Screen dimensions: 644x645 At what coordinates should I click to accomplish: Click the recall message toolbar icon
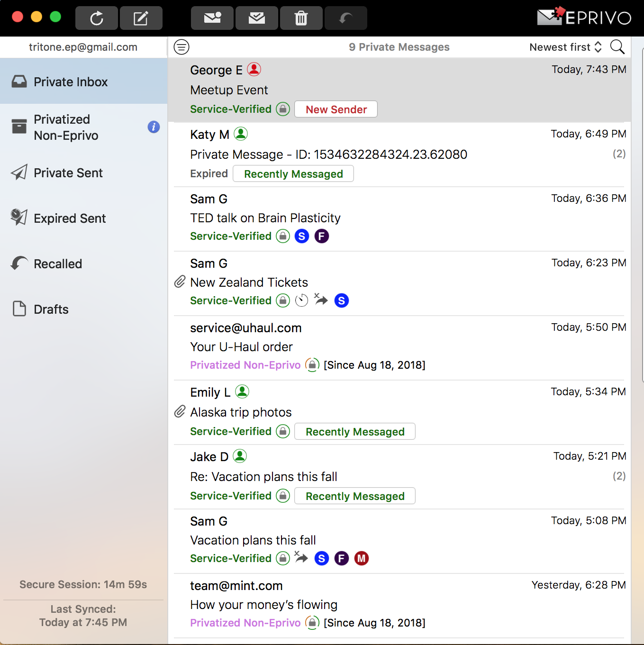pos(345,18)
